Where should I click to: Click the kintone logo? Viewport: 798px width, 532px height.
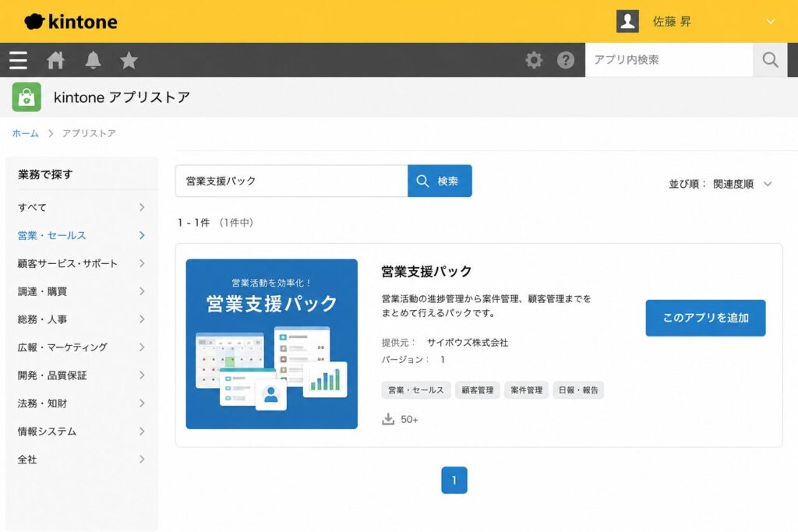point(71,21)
